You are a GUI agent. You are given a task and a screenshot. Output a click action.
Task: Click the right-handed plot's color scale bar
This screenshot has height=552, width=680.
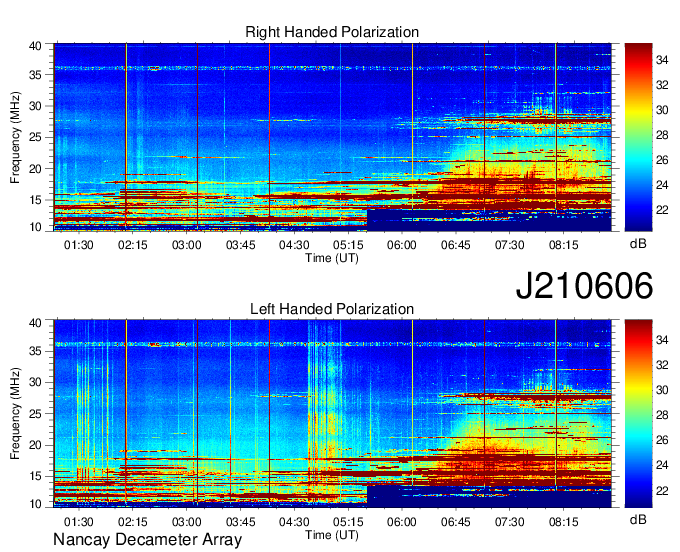[638, 137]
